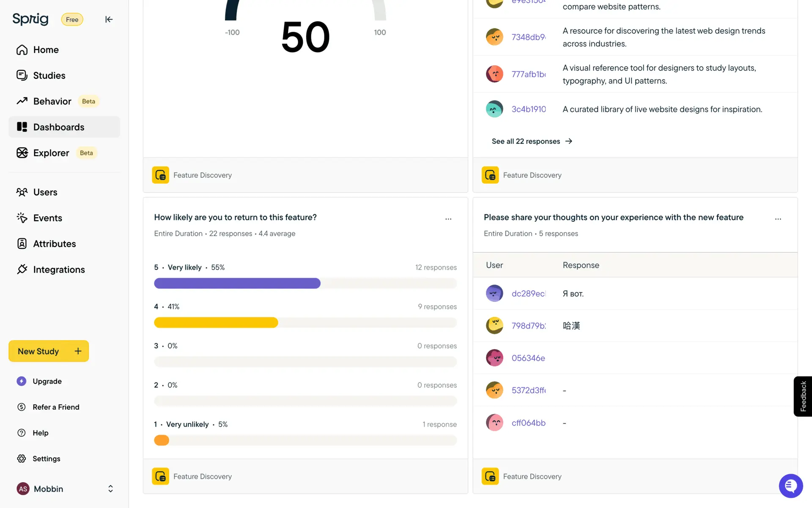Click the Very likely purple progress bar
The image size is (812, 508).
[237, 283]
